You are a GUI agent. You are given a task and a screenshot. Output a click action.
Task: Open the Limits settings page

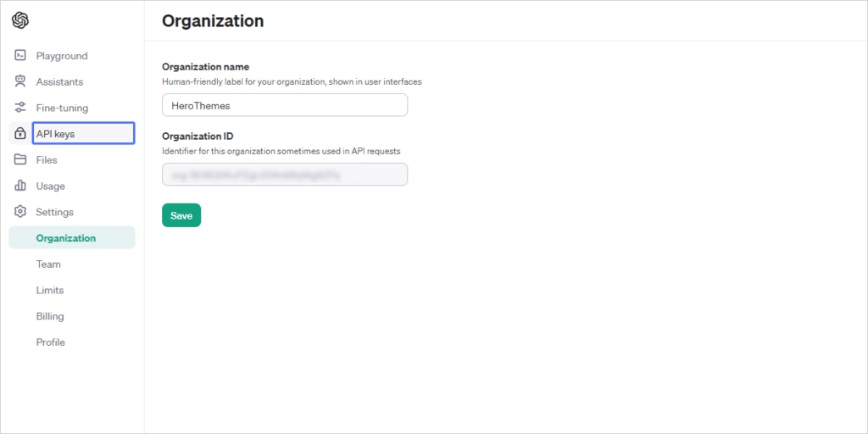[x=50, y=290]
